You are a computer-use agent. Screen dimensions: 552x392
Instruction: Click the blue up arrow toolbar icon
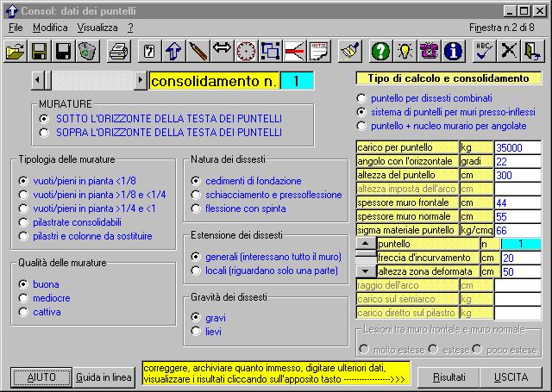[173, 52]
